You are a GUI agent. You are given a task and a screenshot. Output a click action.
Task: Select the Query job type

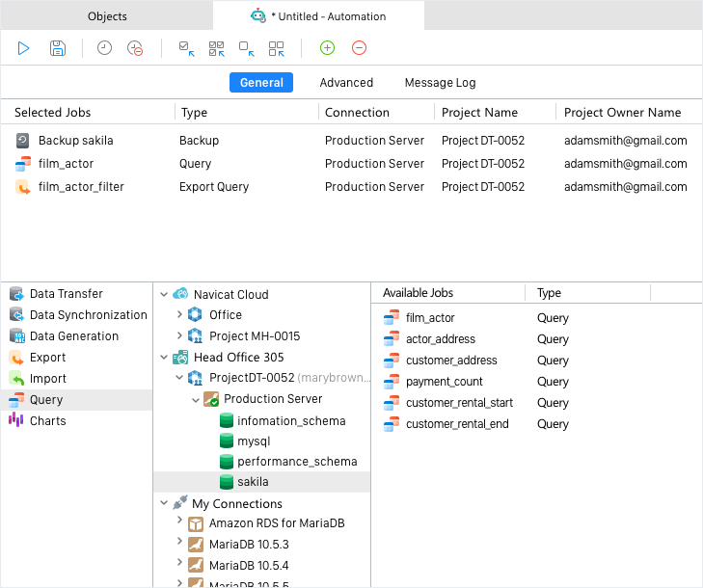77,400
